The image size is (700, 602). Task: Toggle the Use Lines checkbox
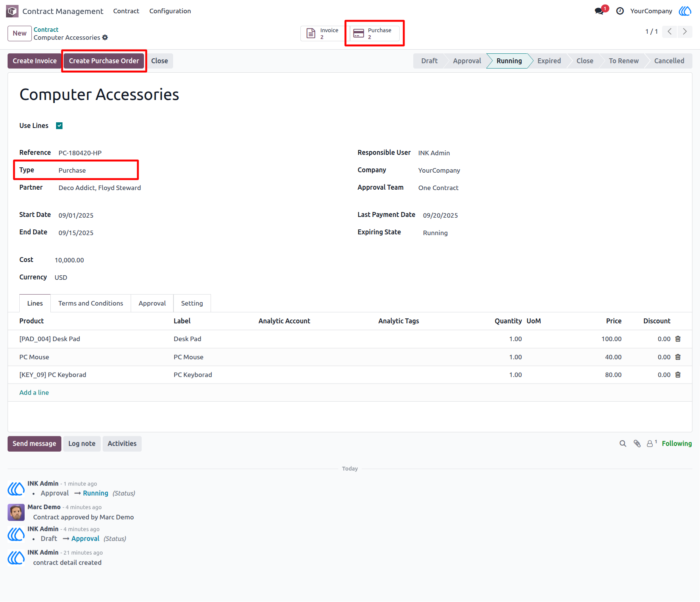[x=59, y=126]
